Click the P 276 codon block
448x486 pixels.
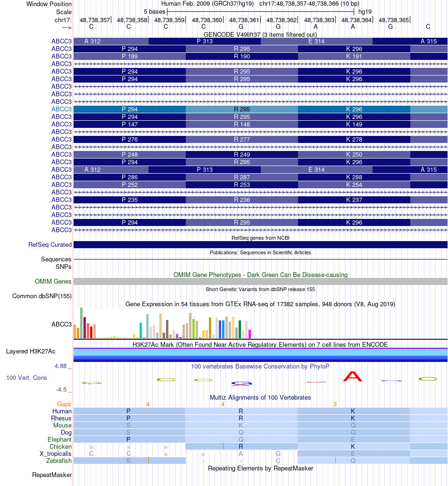pos(130,140)
